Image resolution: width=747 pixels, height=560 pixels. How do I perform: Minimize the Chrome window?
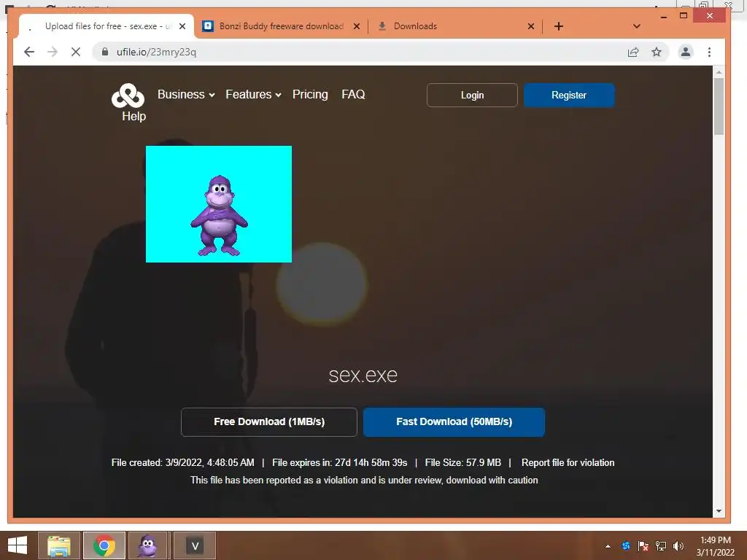[664, 17]
